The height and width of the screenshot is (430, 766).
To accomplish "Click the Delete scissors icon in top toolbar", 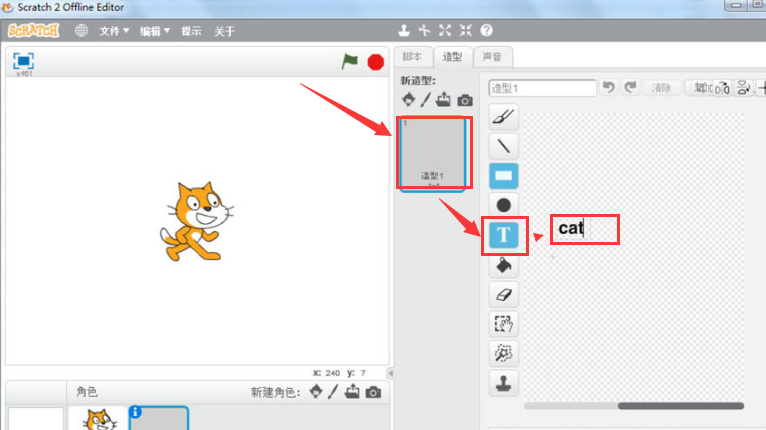I will tap(424, 30).
